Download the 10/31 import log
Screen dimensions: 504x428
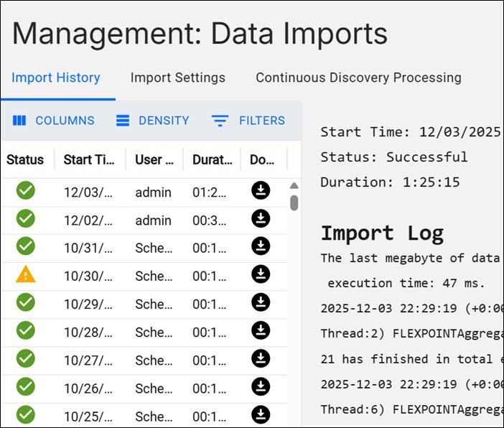pyautogui.click(x=261, y=246)
